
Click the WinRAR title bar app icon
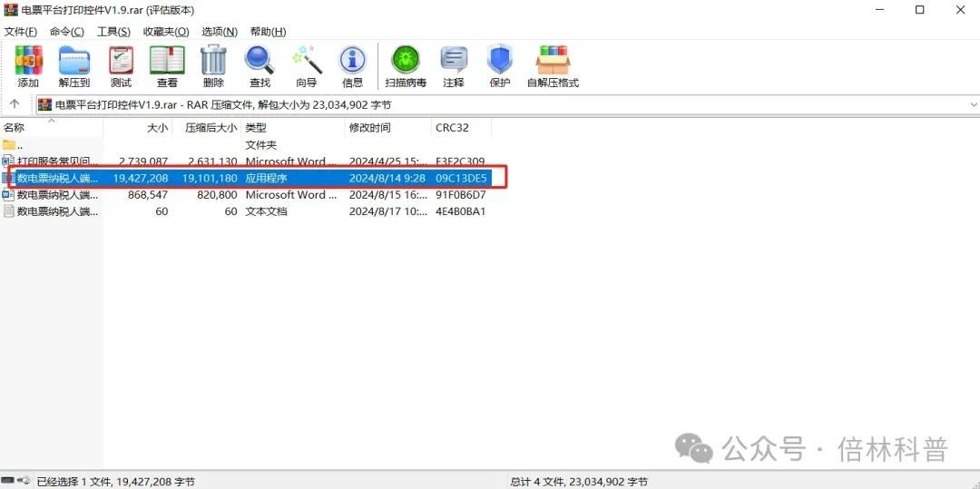pos(11,10)
